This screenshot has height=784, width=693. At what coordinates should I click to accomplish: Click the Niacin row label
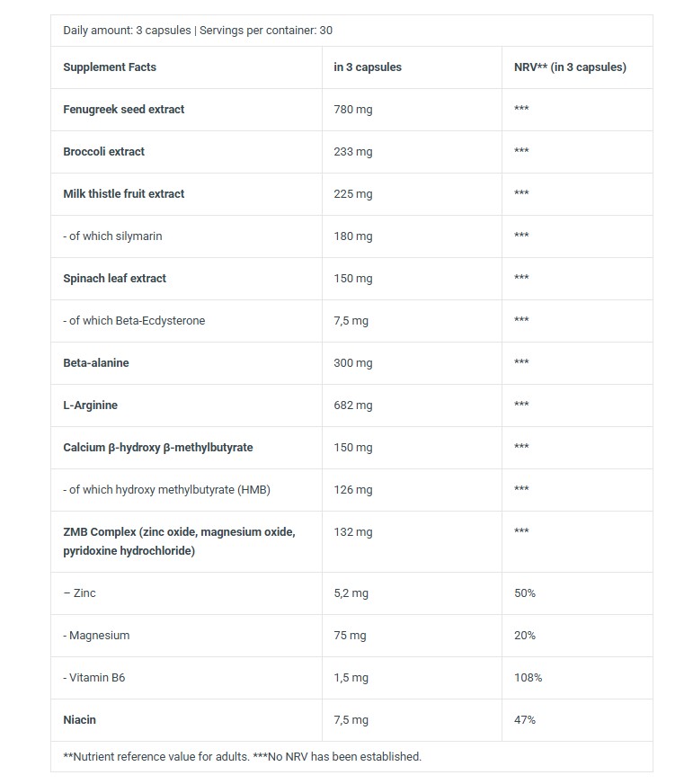pyautogui.click(x=79, y=719)
